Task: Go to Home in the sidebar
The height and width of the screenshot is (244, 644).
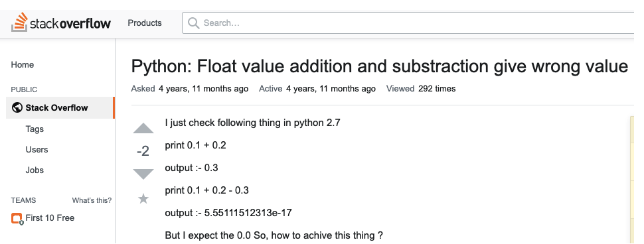Action: 22,65
